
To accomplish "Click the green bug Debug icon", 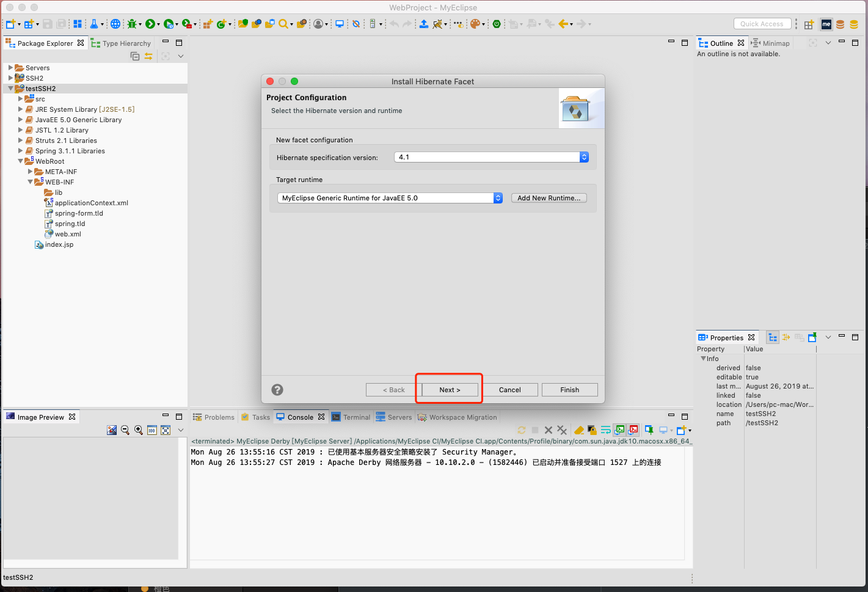I will coord(131,24).
